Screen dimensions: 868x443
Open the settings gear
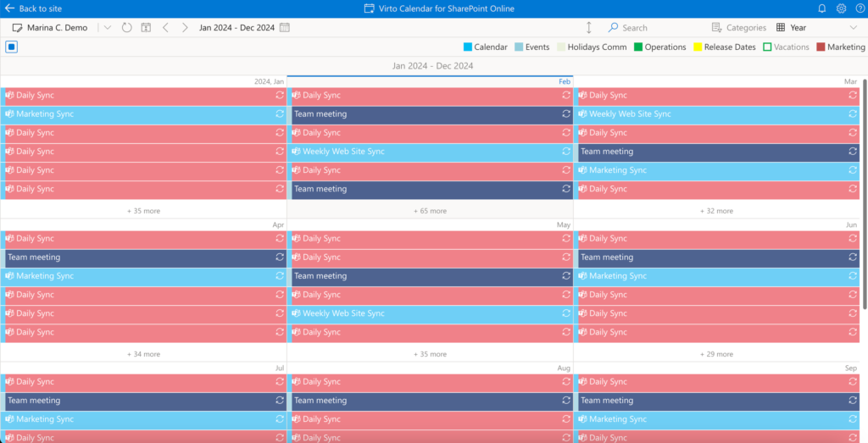842,8
